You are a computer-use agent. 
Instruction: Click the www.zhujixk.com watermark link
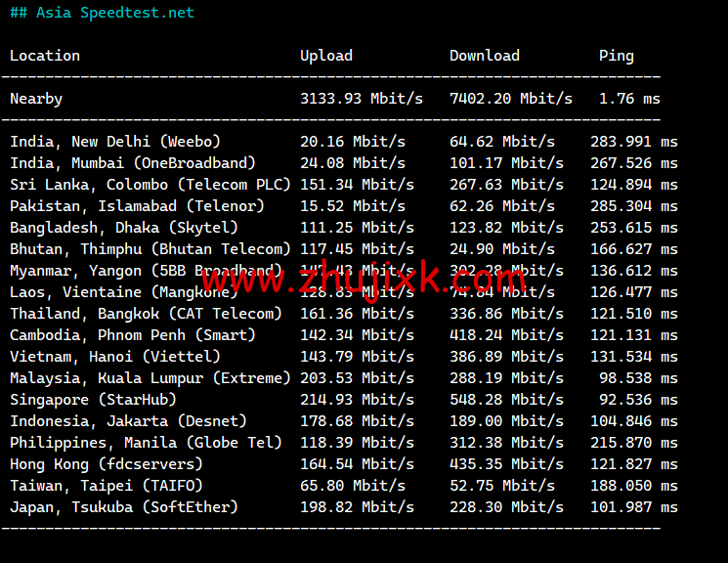[x=364, y=280]
